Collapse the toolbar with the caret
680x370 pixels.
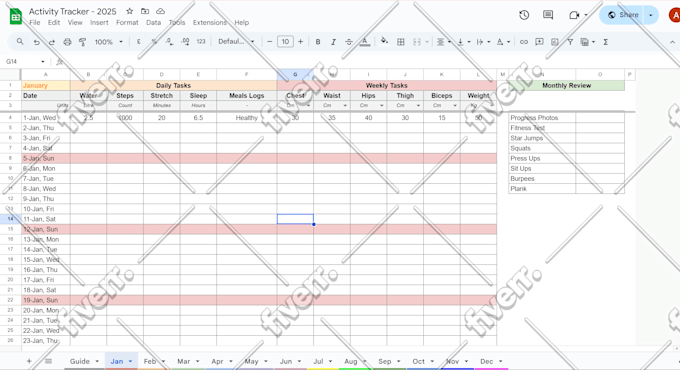[x=672, y=42]
